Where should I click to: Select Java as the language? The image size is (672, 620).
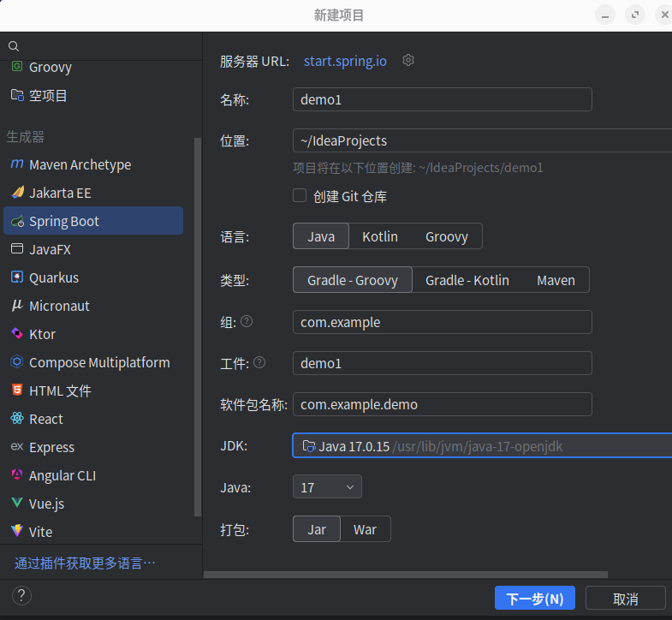(x=321, y=236)
